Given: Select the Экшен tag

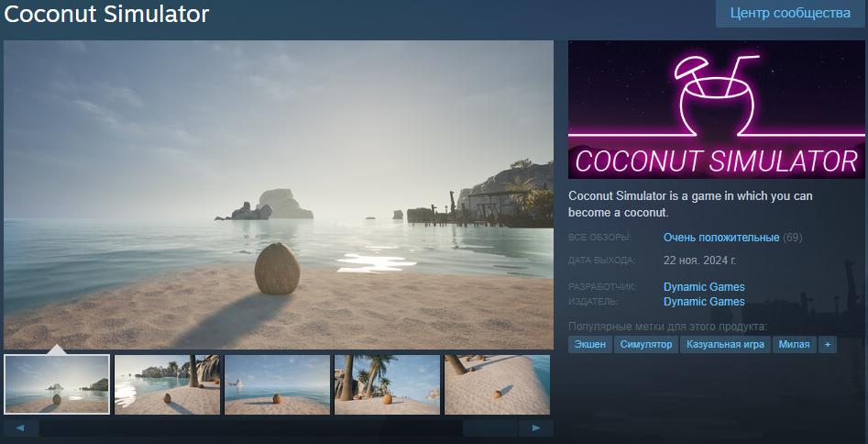Looking at the screenshot, I should (x=590, y=344).
